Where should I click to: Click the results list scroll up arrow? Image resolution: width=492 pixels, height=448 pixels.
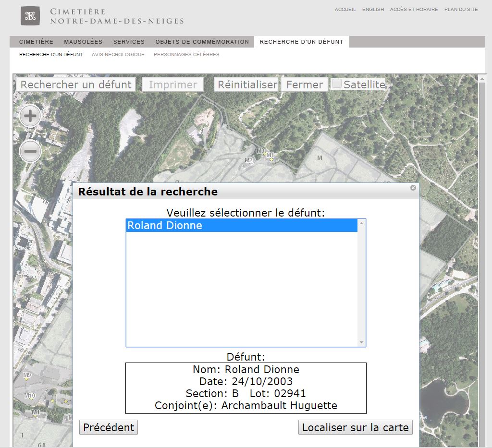click(361, 223)
